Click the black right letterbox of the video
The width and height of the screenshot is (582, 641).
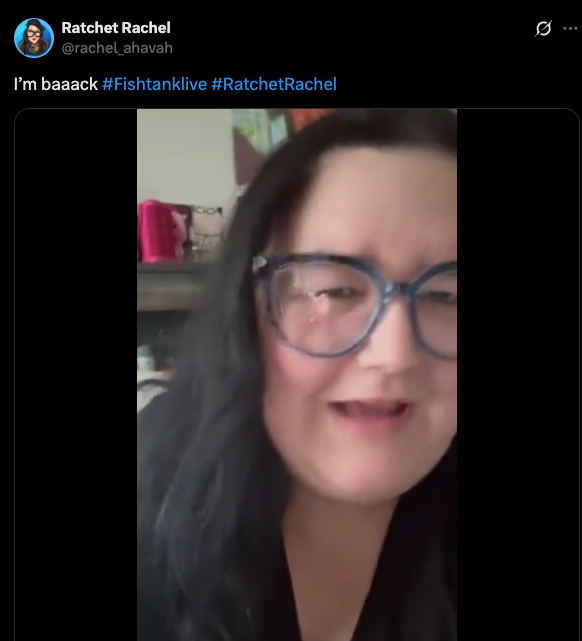point(517,374)
